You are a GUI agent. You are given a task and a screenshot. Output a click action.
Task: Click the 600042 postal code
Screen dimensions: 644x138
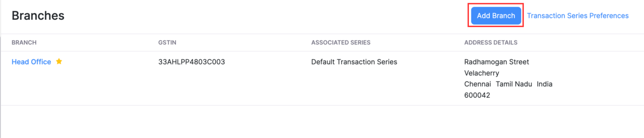click(x=477, y=95)
